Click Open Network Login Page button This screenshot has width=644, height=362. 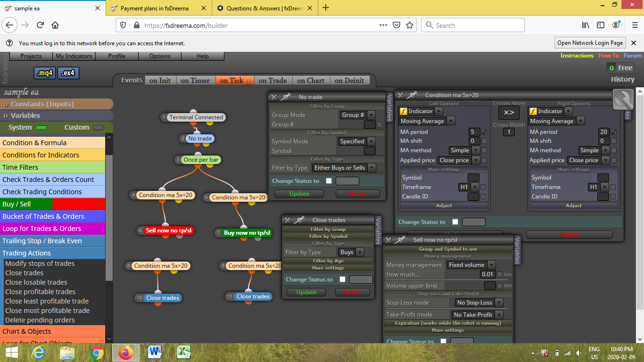(590, 43)
